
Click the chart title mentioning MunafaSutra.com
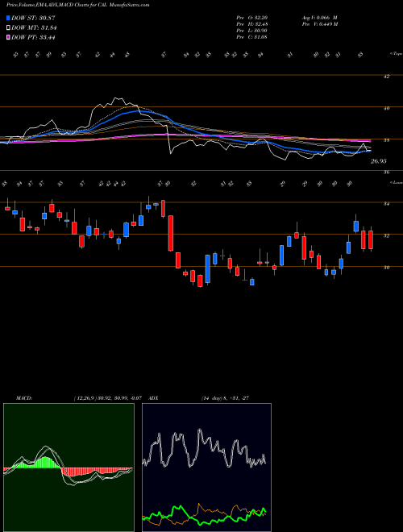[x=77, y=5]
